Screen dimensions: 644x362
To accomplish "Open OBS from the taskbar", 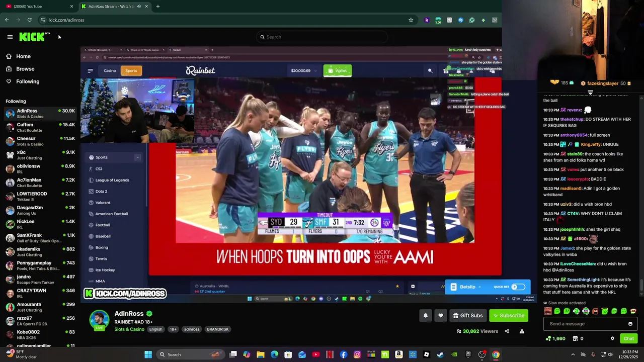I will (482, 354).
